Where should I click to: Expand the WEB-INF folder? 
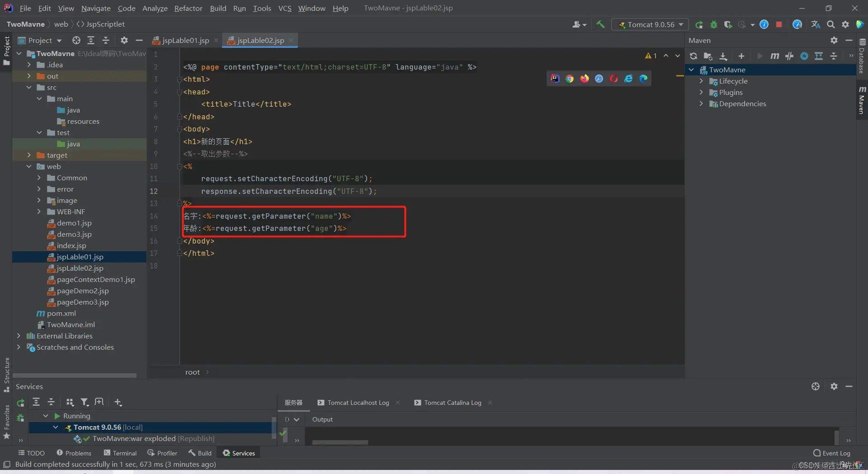coord(39,211)
